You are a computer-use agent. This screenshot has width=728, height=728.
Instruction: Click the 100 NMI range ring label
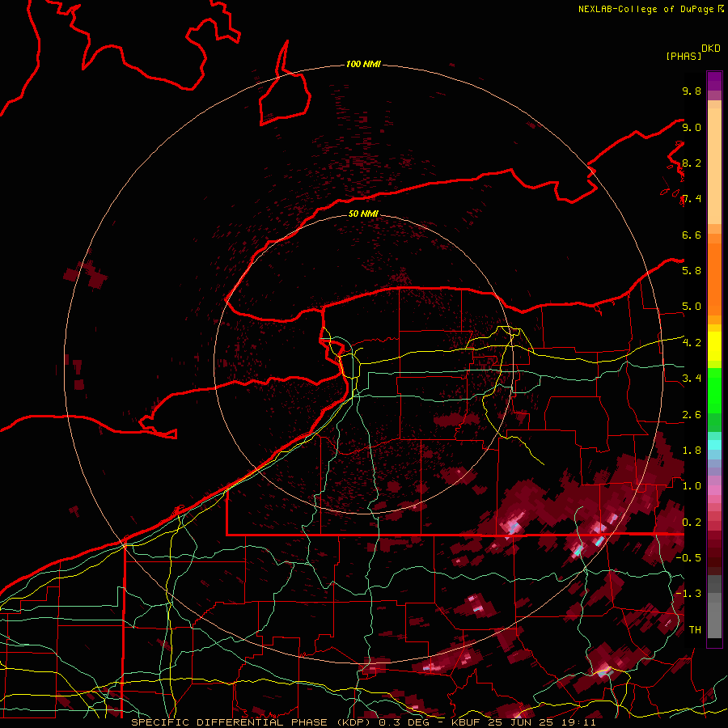click(363, 64)
